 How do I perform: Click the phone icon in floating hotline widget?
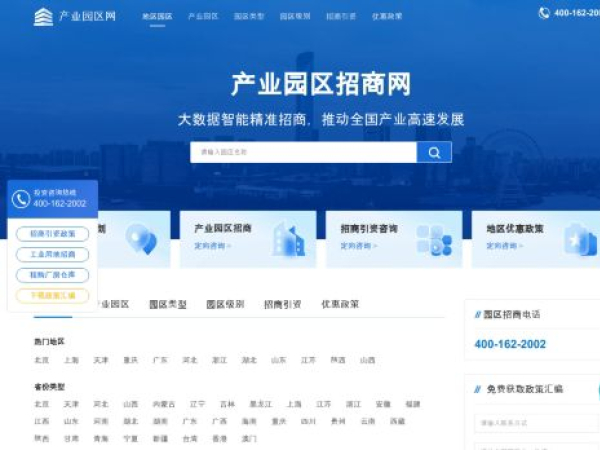coord(21,198)
